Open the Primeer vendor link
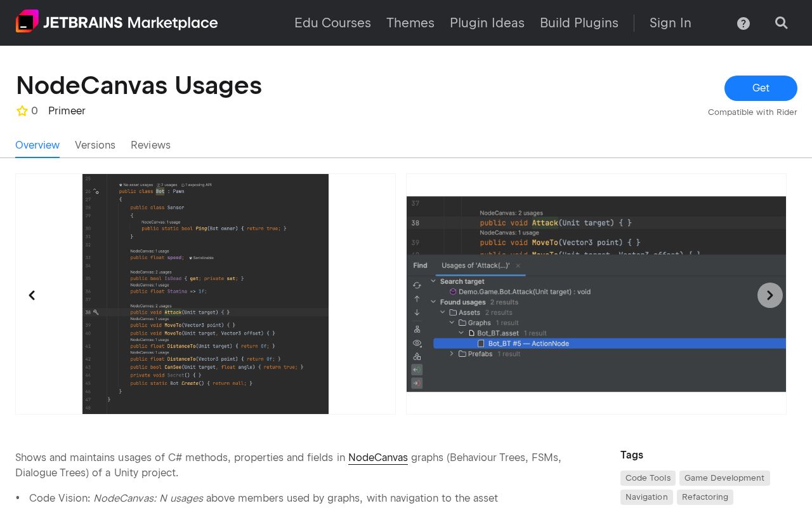 click(x=67, y=110)
